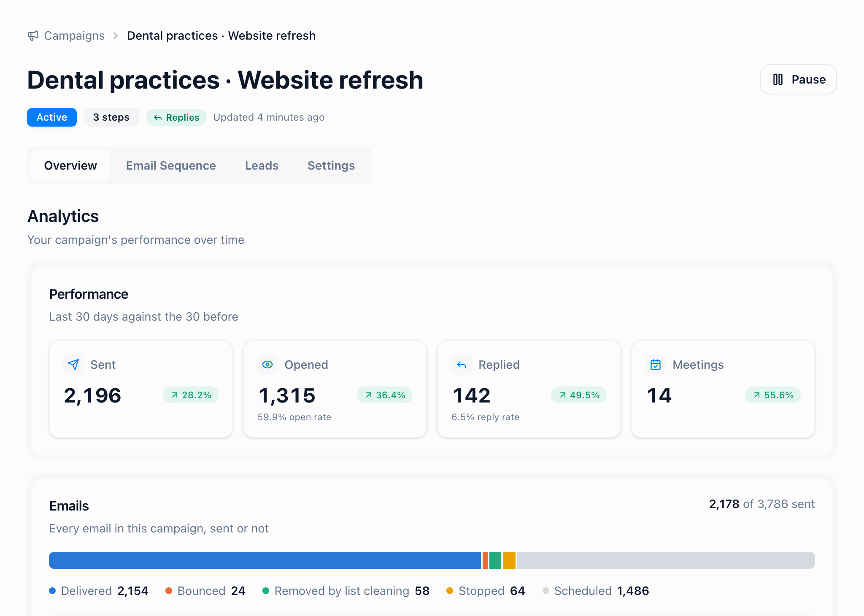
Task: Click the Sent 28.2% trend arrow badge
Action: (x=191, y=395)
